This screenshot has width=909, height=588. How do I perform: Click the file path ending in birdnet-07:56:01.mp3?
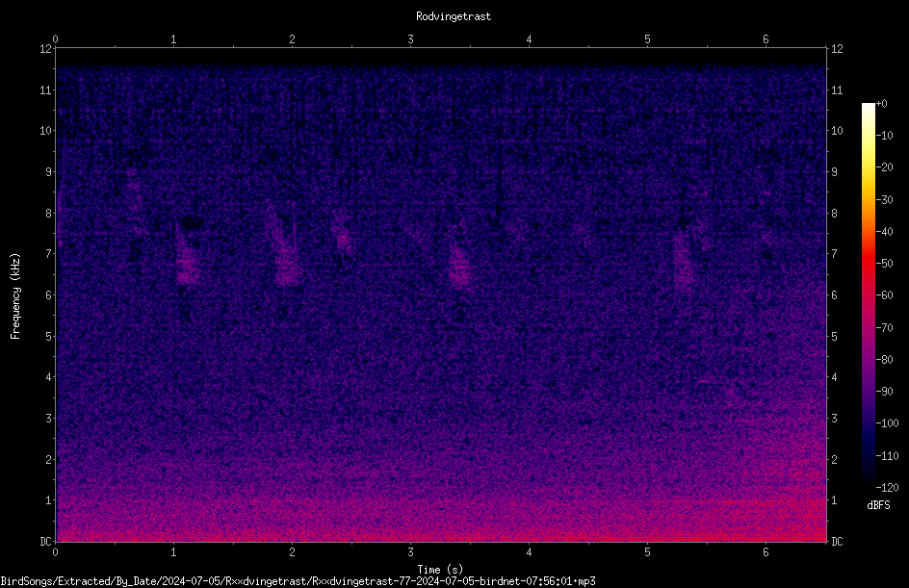pos(298,581)
